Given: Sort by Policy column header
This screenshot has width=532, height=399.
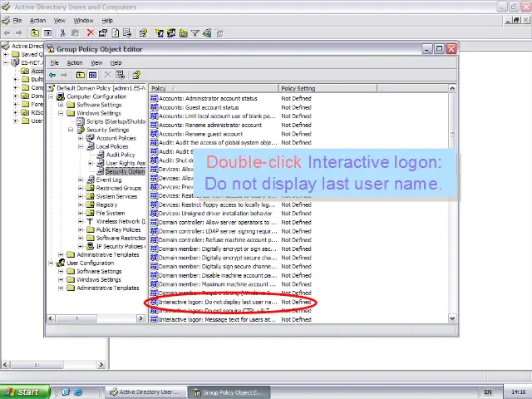Looking at the screenshot, I should click(x=214, y=88).
